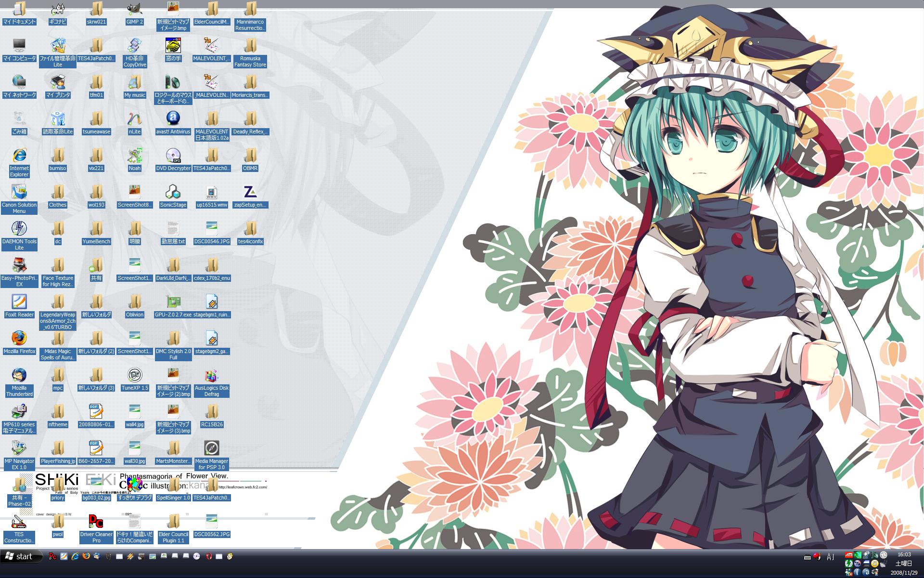This screenshot has height=578, width=924.
Task: Click the IME input mode 'A' indicator
Action: pos(830,557)
